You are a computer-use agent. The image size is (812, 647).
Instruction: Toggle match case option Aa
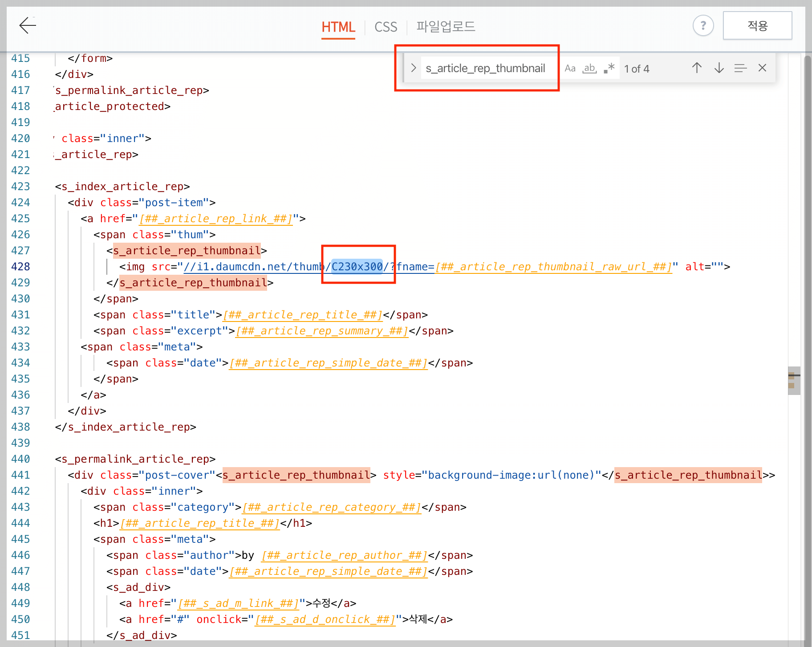click(570, 68)
